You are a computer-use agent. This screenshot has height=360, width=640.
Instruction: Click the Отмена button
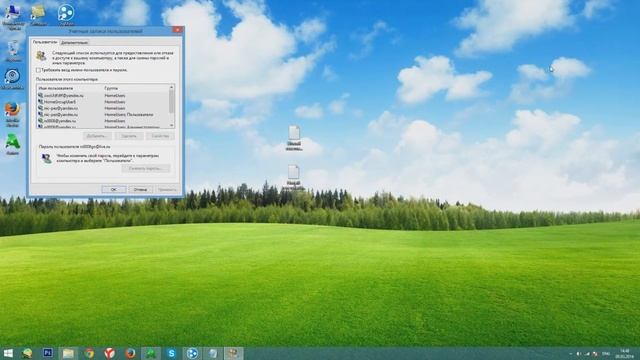[x=140, y=189]
